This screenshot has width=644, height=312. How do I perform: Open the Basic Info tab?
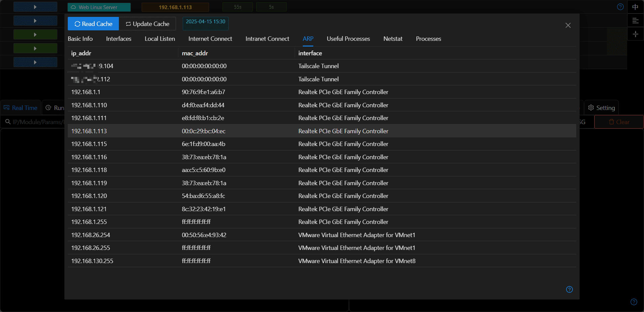[80, 39]
